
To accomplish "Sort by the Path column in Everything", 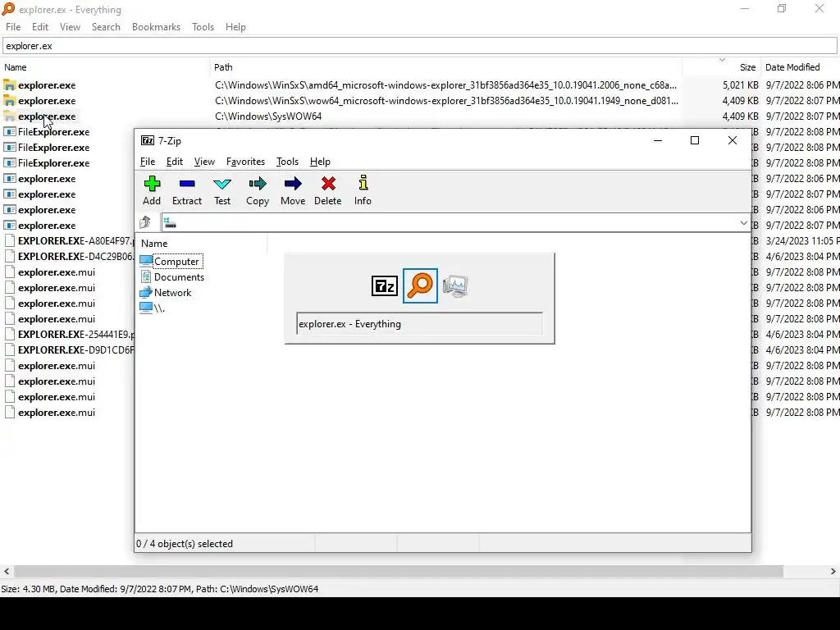I will pyautogui.click(x=445, y=67).
